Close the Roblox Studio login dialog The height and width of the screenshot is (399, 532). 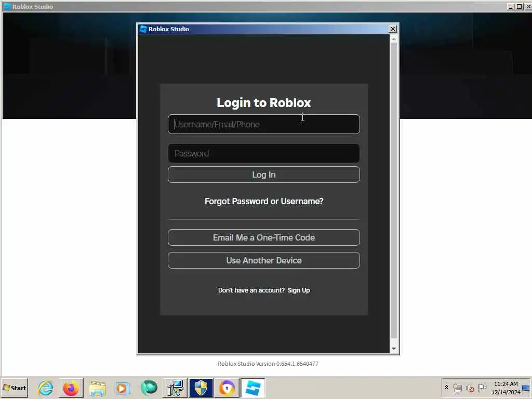[393, 29]
